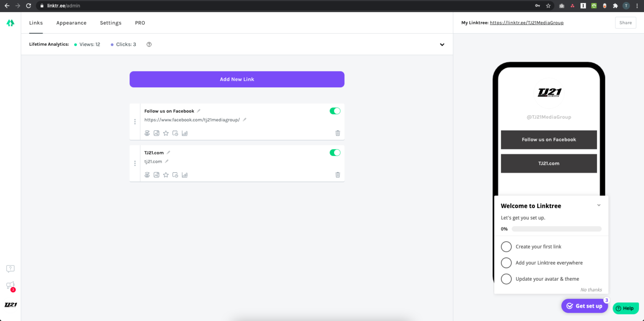Image resolution: width=644 pixels, height=321 pixels.
Task: Delete the Follow us on Facebook link
Action: [x=338, y=133]
